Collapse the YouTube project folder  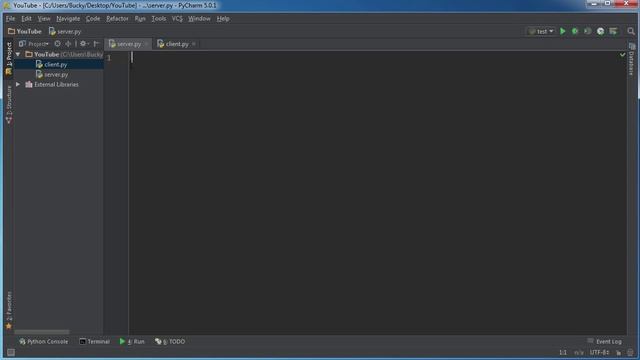(x=18, y=54)
